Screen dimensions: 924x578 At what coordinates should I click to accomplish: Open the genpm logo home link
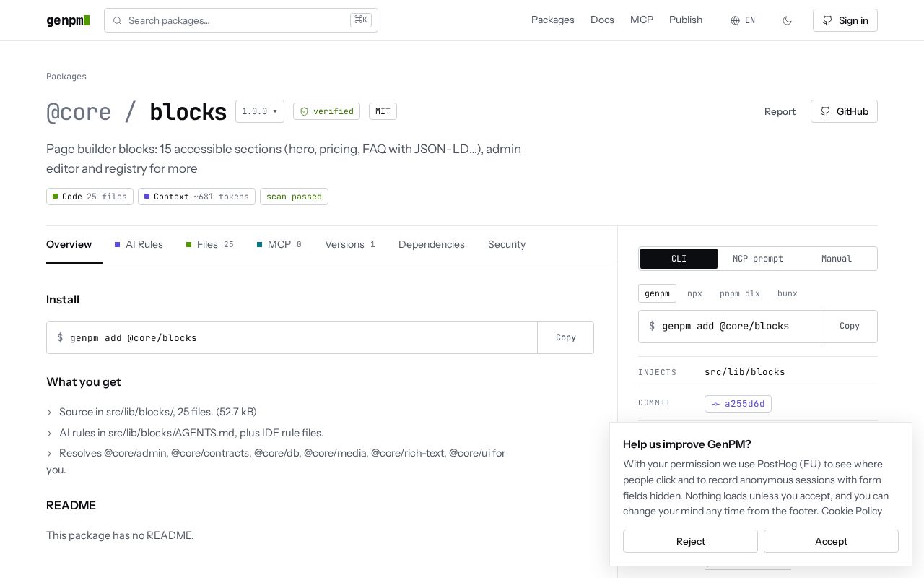tap(68, 20)
